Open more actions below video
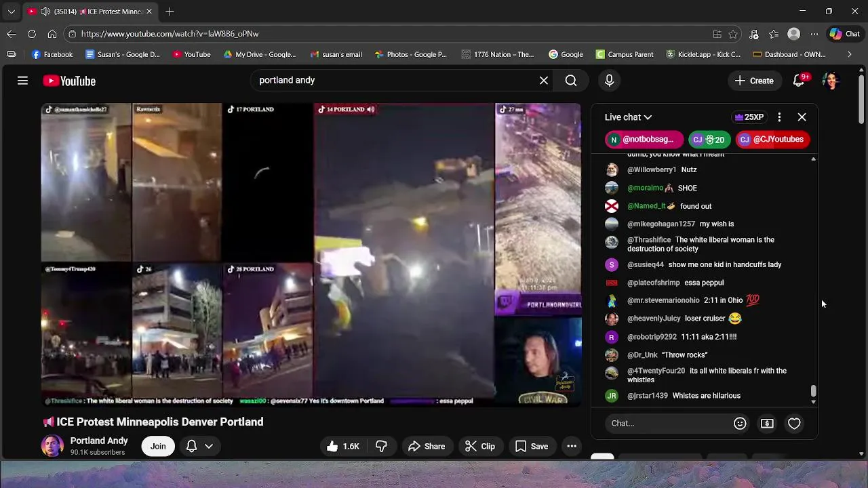This screenshot has width=868, height=488. tap(572, 446)
